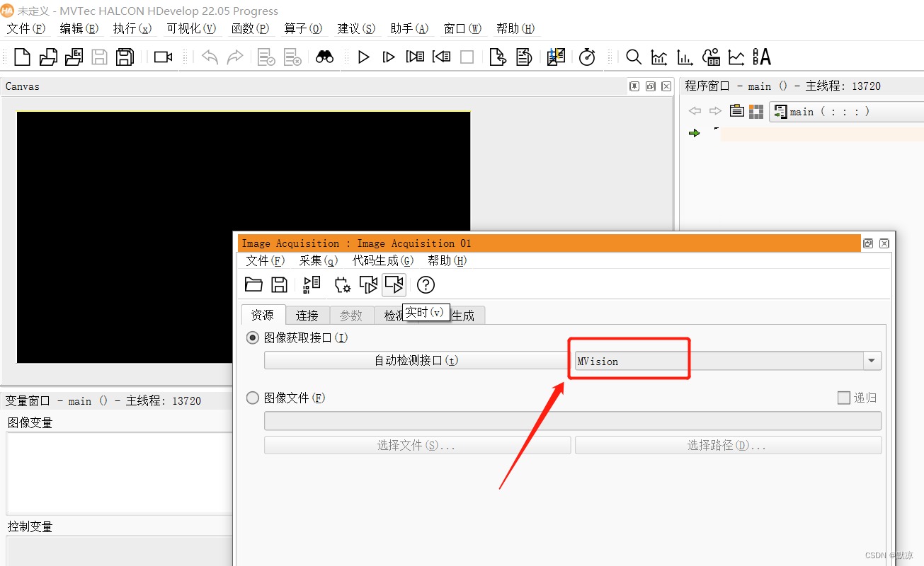This screenshot has width=924, height=566.
Task: Open the OCR Training File browser icon
Action: click(762, 57)
